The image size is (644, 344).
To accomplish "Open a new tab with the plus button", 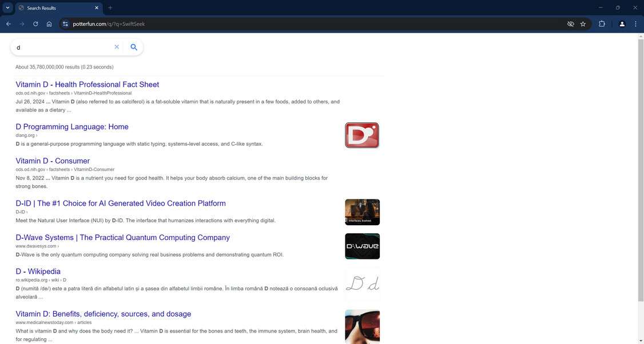I will coord(110,8).
